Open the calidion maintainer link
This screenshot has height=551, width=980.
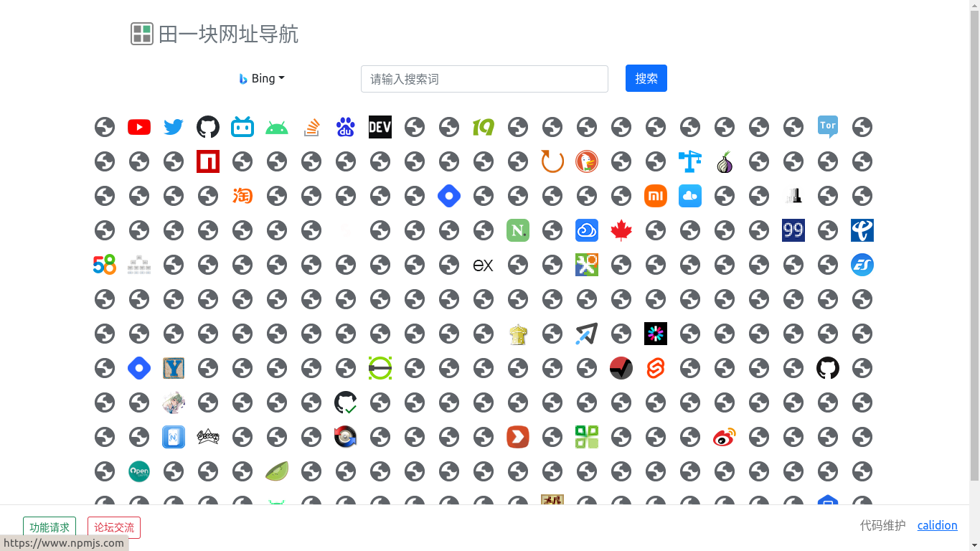[x=937, y=525]
